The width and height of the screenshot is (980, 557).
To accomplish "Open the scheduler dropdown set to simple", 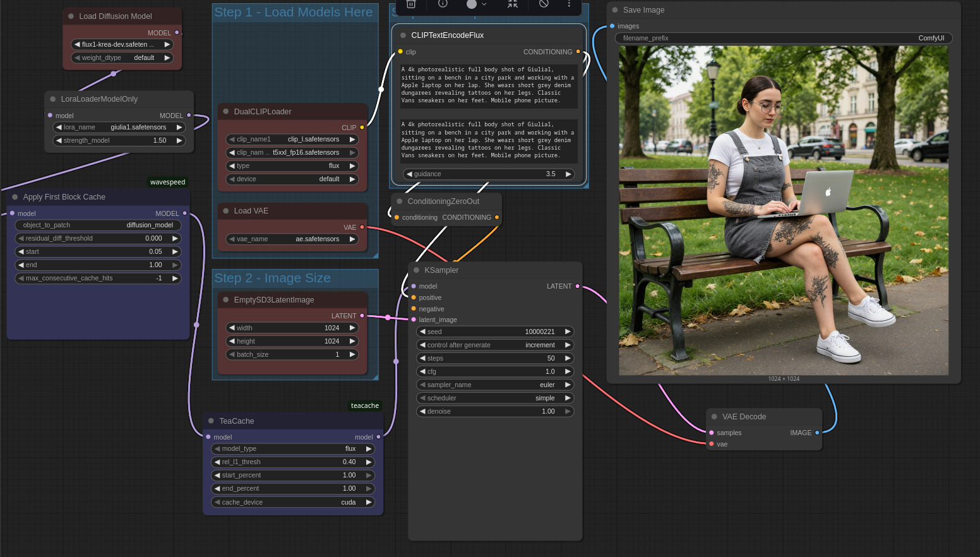I will pyautogui.click(x=495, y=398).
